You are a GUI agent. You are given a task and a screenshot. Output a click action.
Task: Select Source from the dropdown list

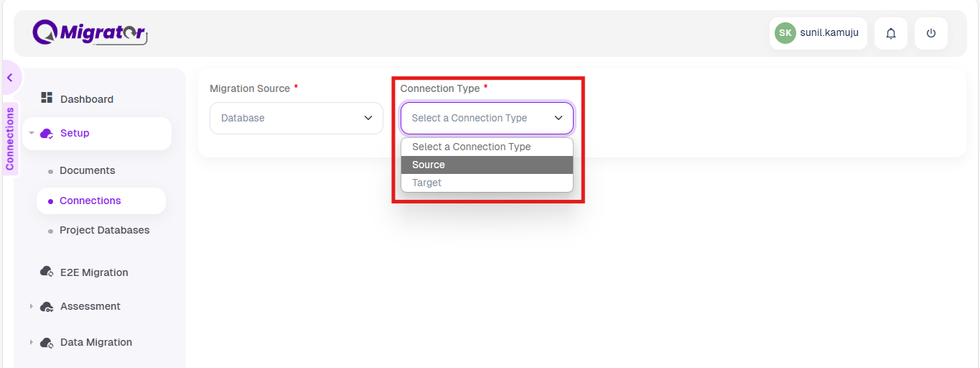pos(487,165)
